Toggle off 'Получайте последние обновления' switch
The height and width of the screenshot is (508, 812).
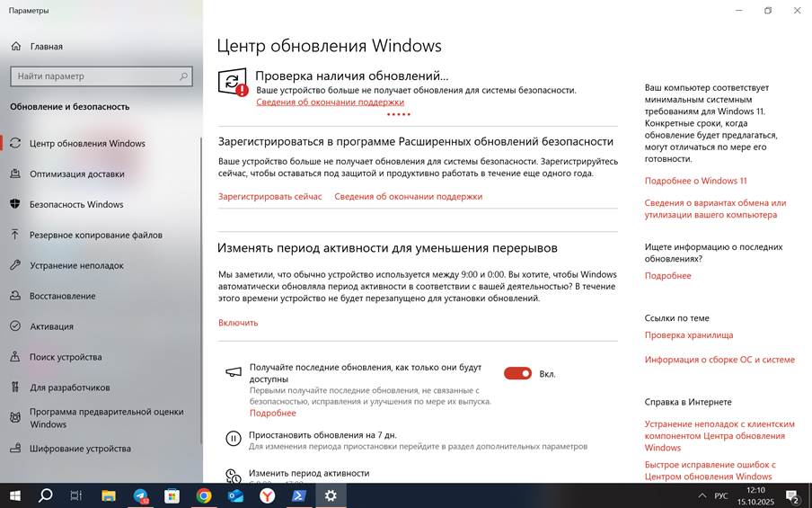tap(517, 373)
